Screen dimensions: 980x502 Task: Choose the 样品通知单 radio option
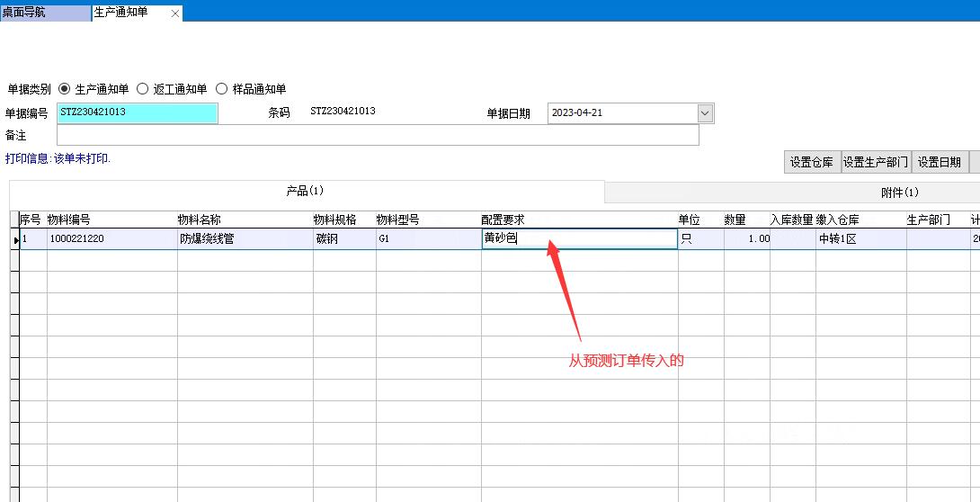221,89
